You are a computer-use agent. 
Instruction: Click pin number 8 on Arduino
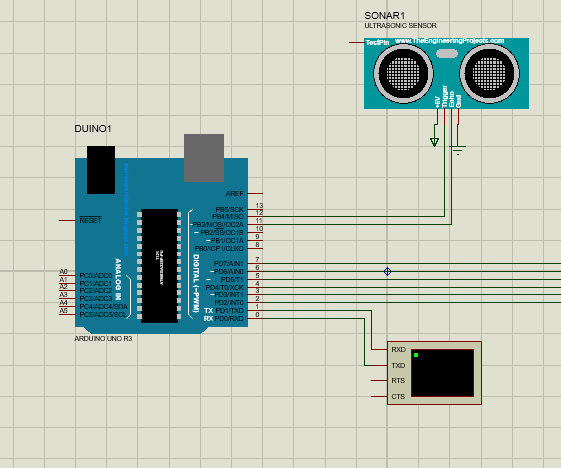257,245
